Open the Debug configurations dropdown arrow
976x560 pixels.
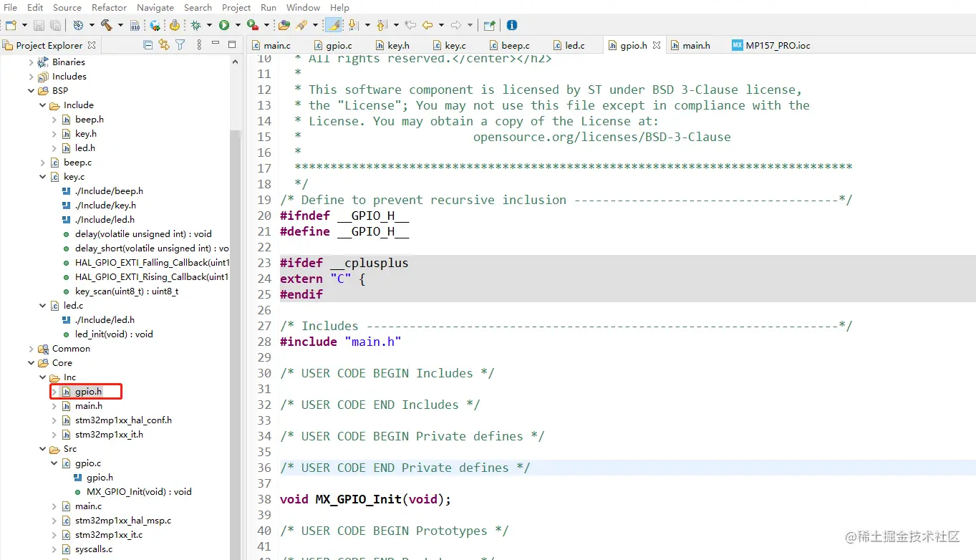click(209, 25)
